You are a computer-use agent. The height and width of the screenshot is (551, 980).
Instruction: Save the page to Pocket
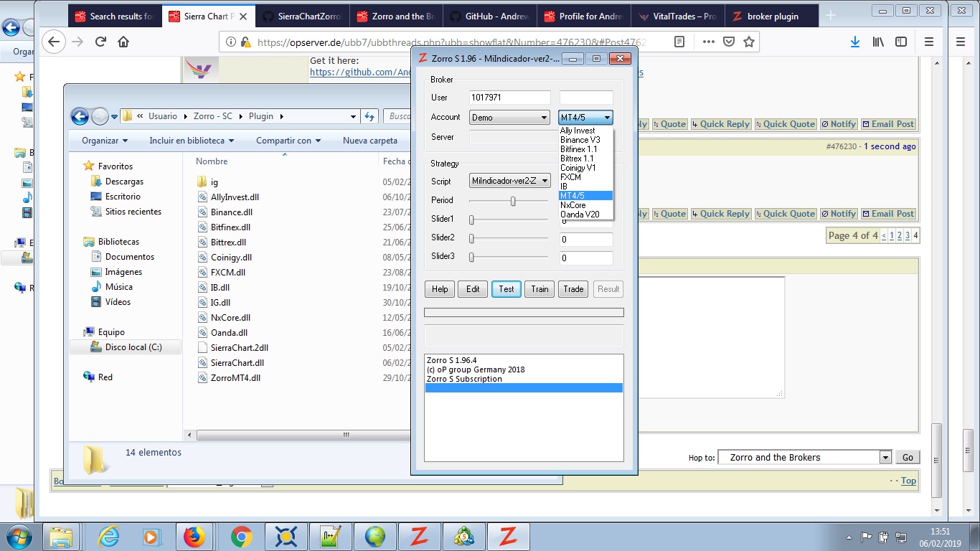pyautogui.click(x=729, y=42)
